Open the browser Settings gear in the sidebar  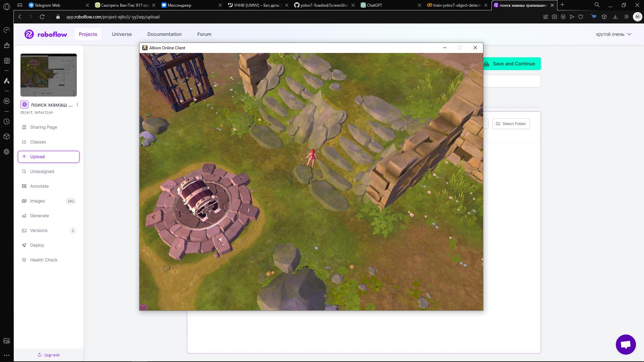(x=7, y=152)
